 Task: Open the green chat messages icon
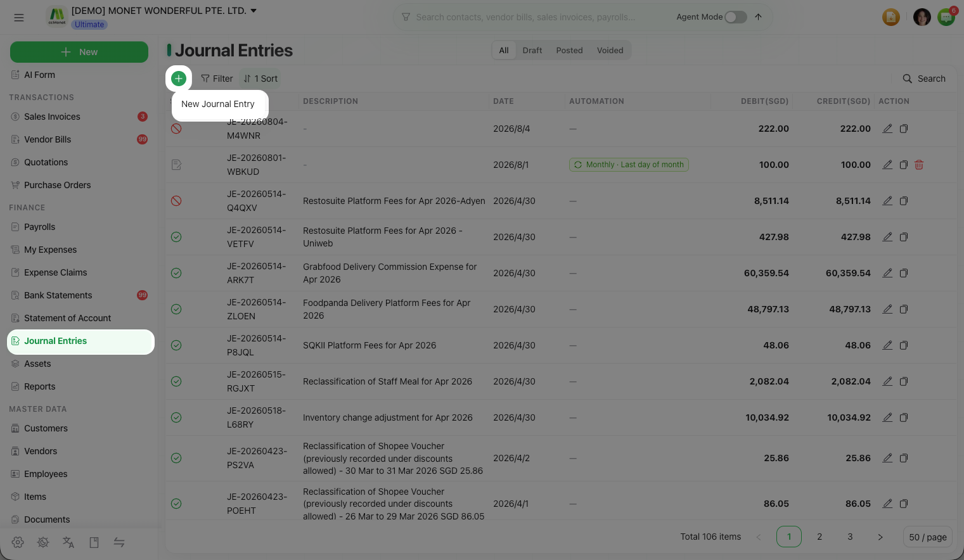(946, 17)
